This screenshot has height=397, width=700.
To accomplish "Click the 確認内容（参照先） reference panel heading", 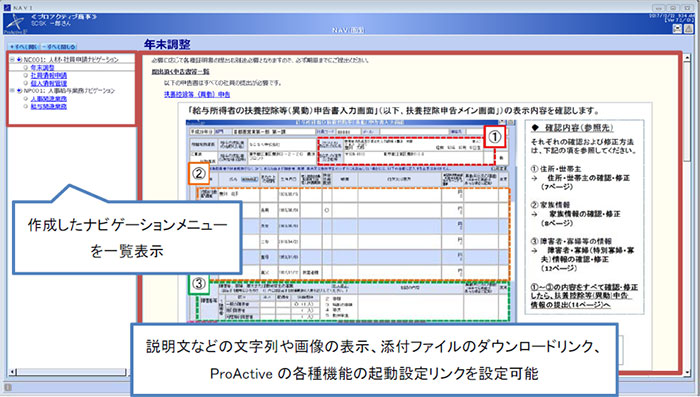I will point(572,128).
